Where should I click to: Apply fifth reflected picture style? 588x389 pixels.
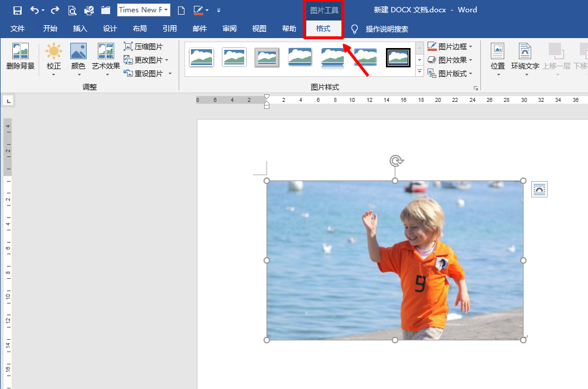click(333, 58)
